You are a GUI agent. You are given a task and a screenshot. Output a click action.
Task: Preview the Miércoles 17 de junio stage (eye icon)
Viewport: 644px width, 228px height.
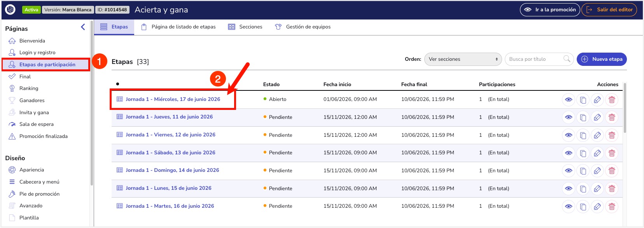(x=569, y=100)
